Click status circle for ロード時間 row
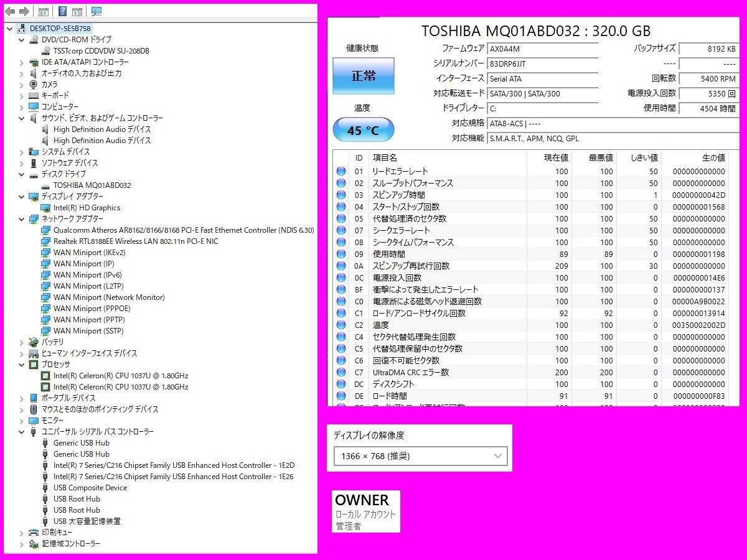The height and width of the screenshot is (560, 747). (x=341, y=396)
